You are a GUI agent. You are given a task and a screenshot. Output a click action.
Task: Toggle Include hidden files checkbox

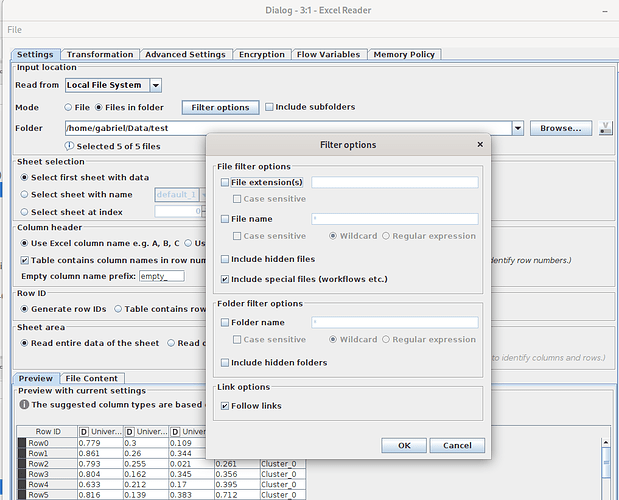[225, 259]
